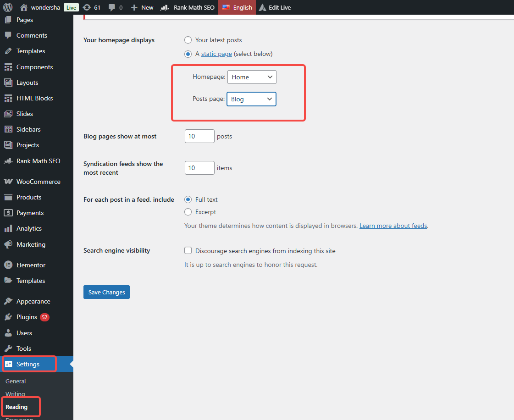Screen dimensions: 514x420
Task: Open the New content menu in admin bar
Action: 142,7
